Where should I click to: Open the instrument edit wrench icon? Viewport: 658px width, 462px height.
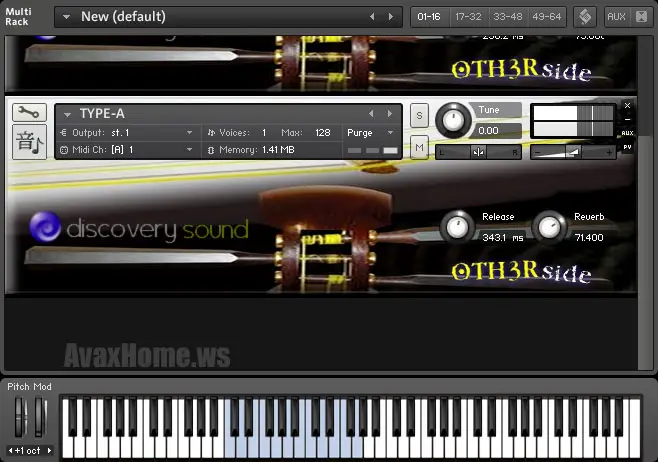click(29, 112)
